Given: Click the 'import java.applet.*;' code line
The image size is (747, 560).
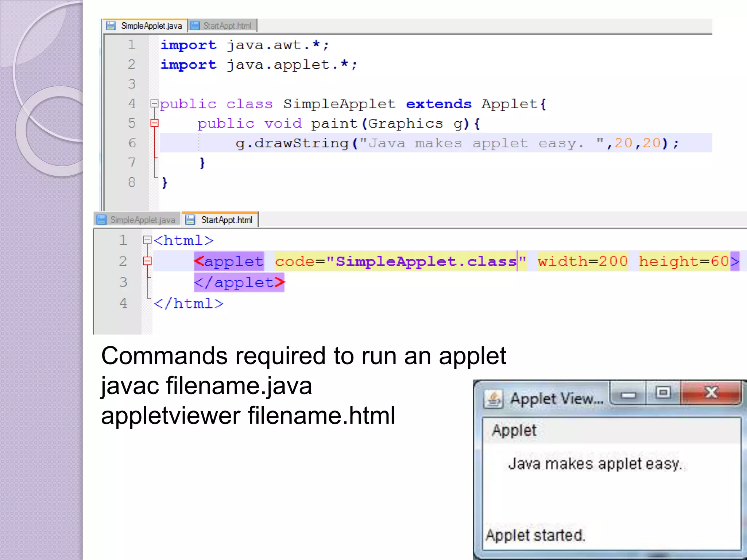Looking at the screenshot, I should [x=259, y=65].
